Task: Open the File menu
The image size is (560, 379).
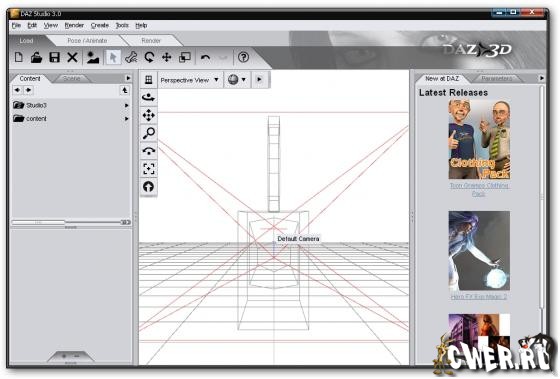Action: pyautogui.click(x=16, y=25)
